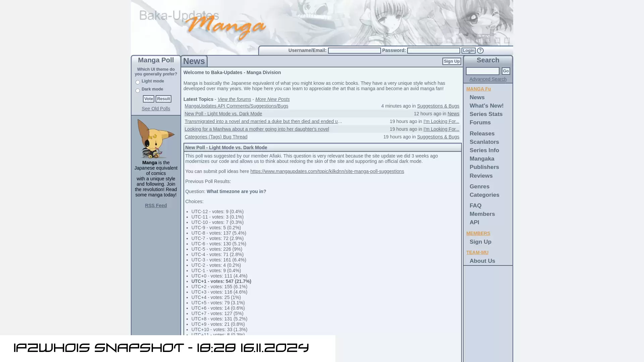The width and height of the screenshot is (644, 362).
Task: Open Scanlators in the sidebar menu
Action: 484,142
